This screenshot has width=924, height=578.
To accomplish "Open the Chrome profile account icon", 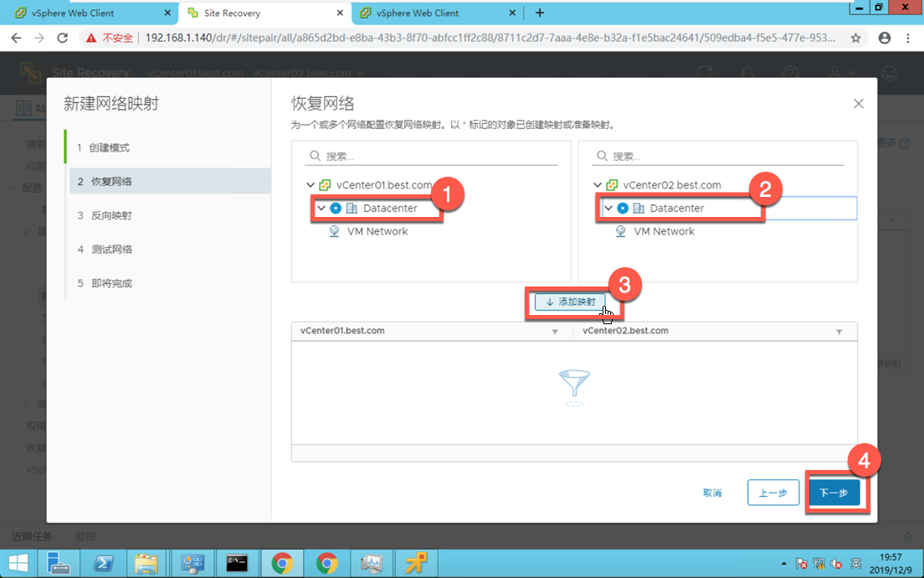I will [884, 38].
